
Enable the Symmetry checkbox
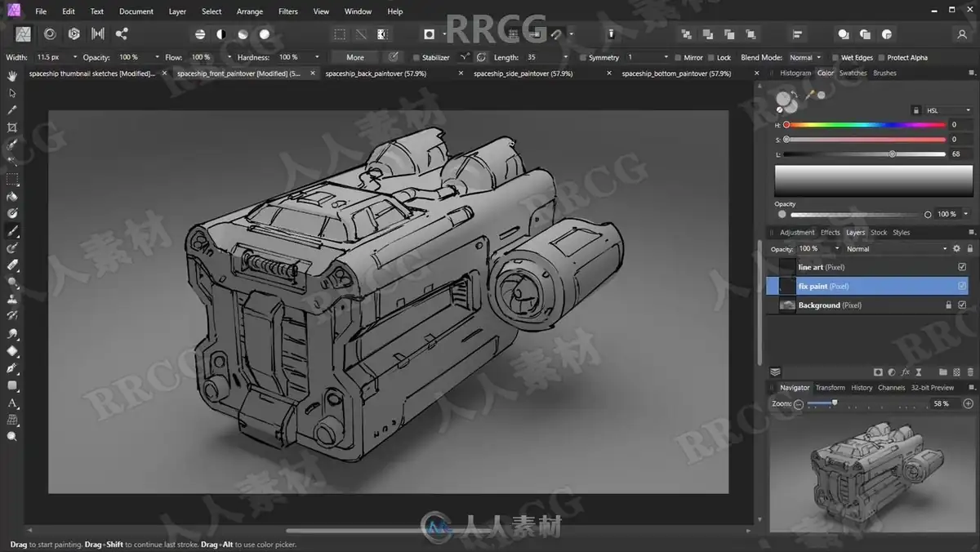[x=582, y=58]
